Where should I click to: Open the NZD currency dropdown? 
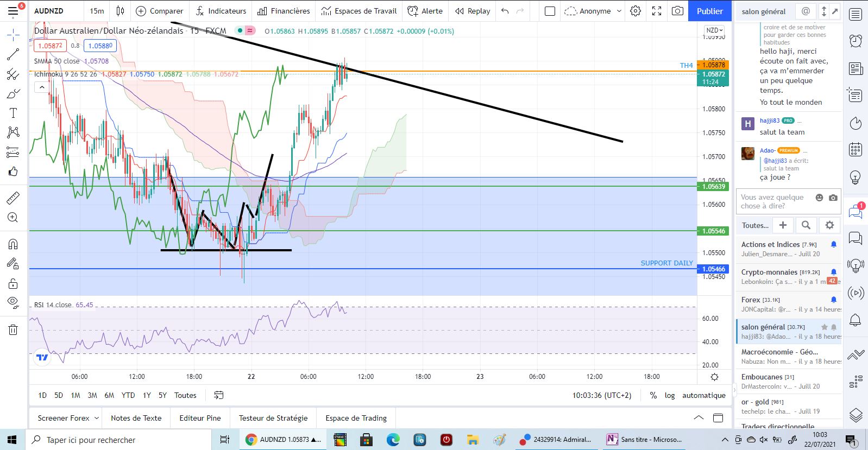point(714,30)
